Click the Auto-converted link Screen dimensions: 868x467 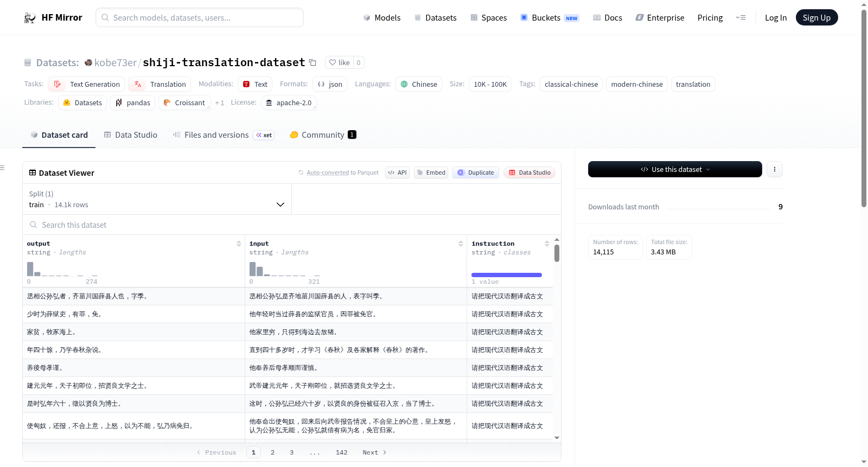[328, 172]
